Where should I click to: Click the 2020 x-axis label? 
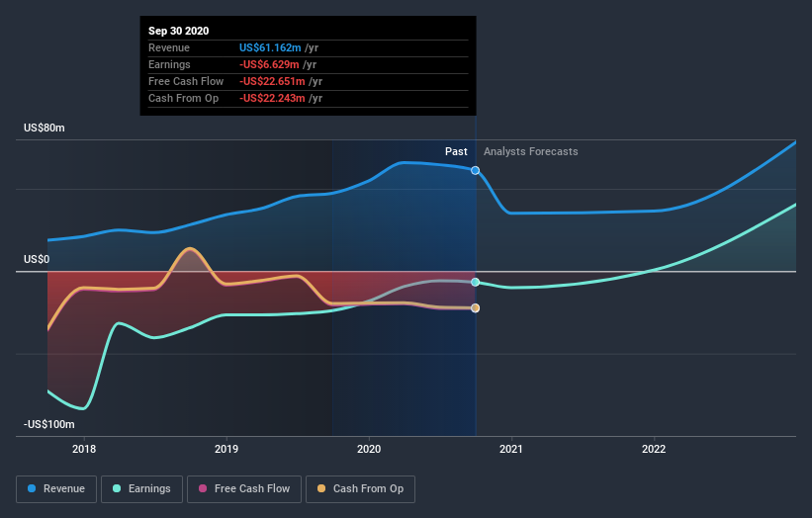click(x=369, y=449)
